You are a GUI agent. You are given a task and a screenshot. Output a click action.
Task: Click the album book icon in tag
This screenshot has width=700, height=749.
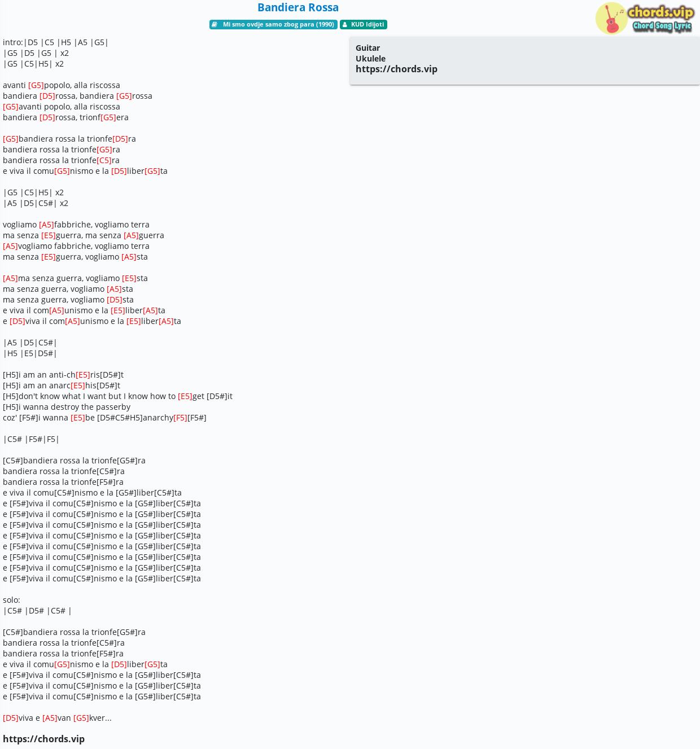point(215,25)
